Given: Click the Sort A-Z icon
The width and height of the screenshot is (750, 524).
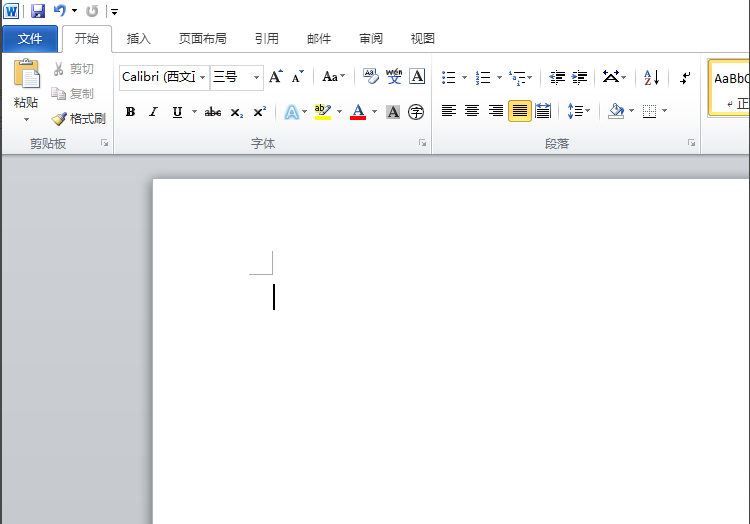Looking at the screenshot, I should tap(651, 77).
